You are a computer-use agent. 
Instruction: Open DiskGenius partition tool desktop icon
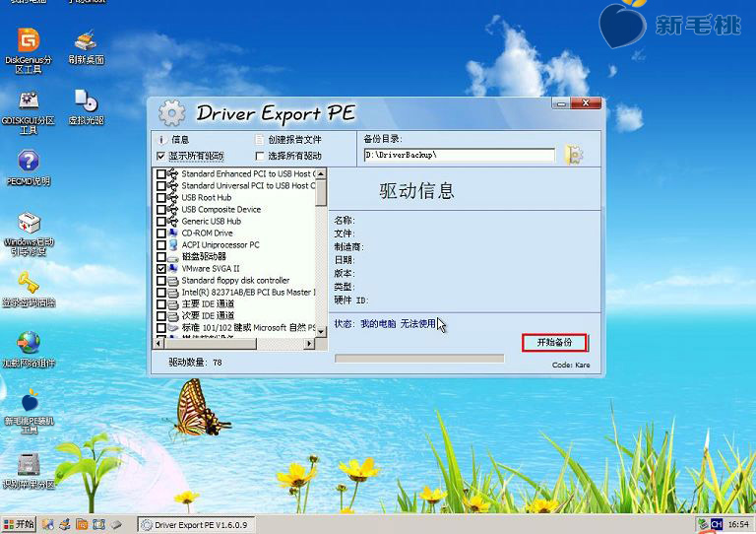[x=29, y=49]
